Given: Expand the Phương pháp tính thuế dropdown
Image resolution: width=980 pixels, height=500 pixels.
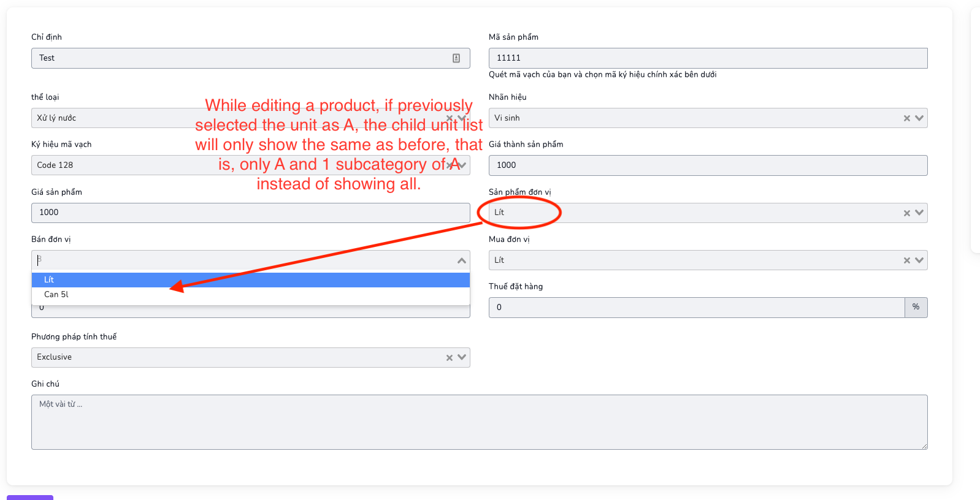Looking at the screenshot, I should [x=462, y=357].
